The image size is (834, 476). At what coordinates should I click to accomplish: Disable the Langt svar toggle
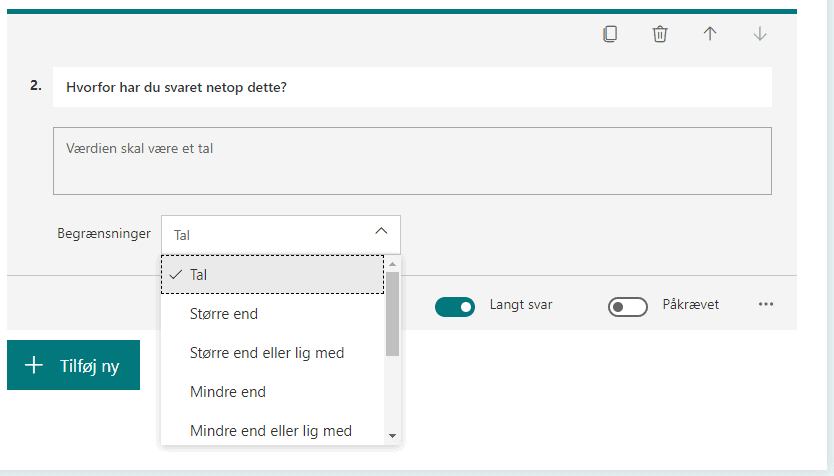[454, 306]
